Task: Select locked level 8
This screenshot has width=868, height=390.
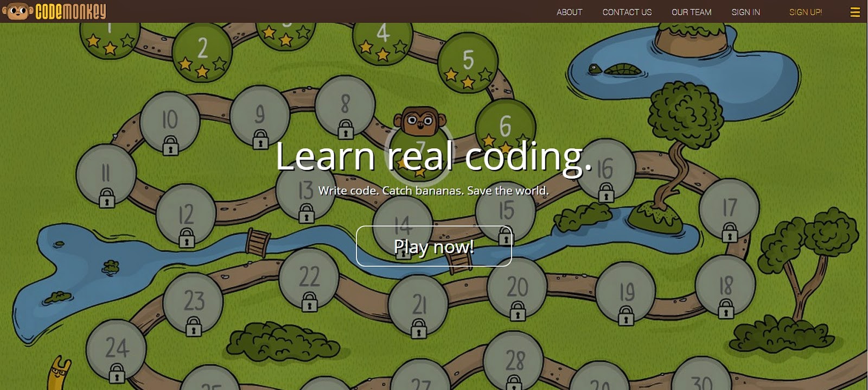Action: (x=345, y=106)
